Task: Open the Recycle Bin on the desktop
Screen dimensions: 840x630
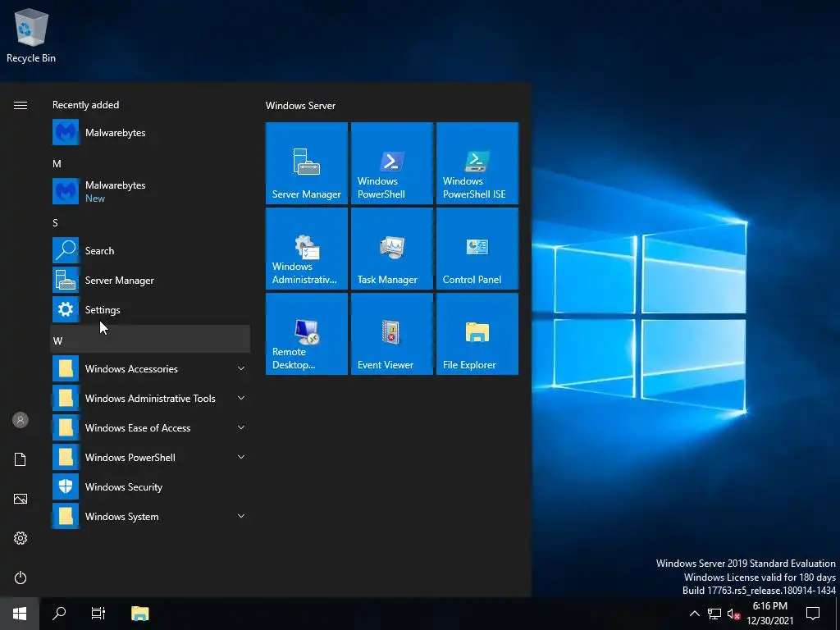Action: point(31,36)
